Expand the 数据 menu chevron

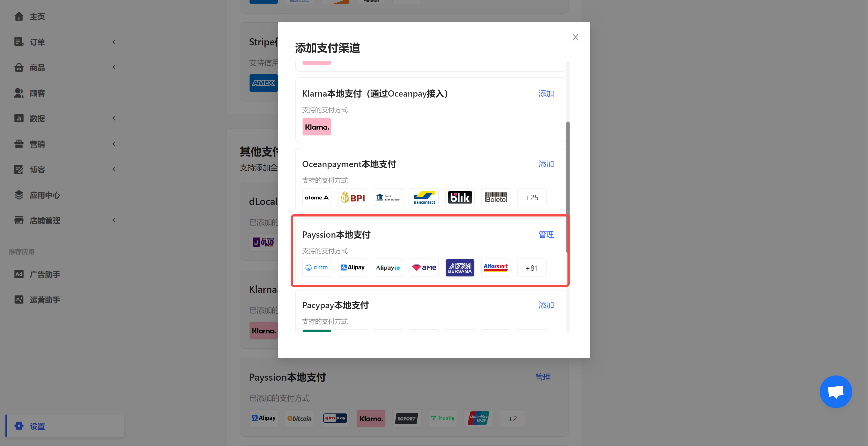click(114, 118)
